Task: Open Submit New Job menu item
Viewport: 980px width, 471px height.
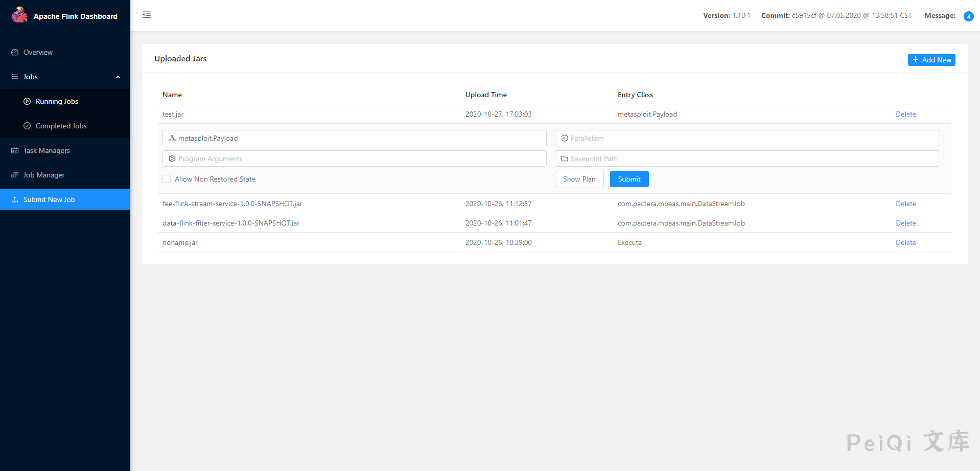Action: [49, 199]
